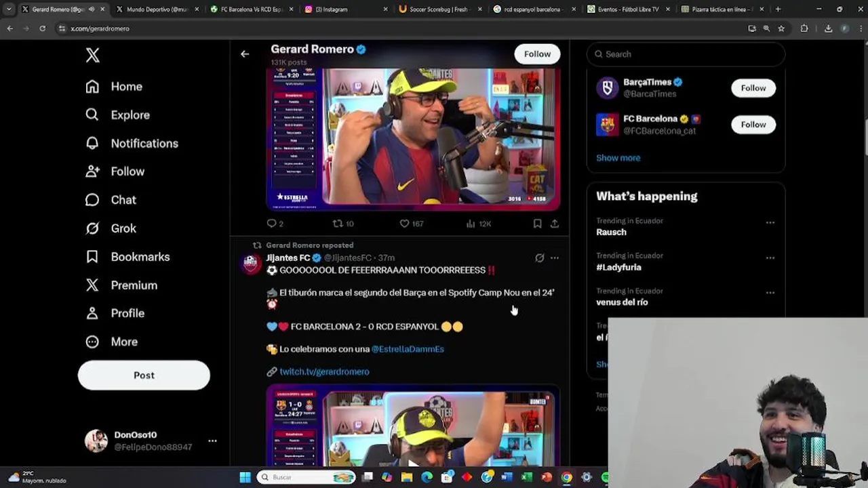868x488 pixels.
Task: Reload the current page
Action: [42, 28]
